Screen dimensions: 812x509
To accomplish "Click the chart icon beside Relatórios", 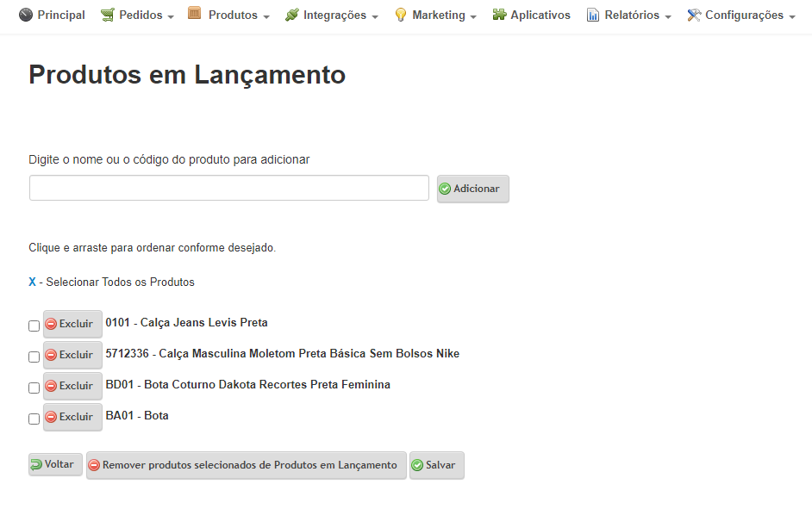I will (593, 15).
